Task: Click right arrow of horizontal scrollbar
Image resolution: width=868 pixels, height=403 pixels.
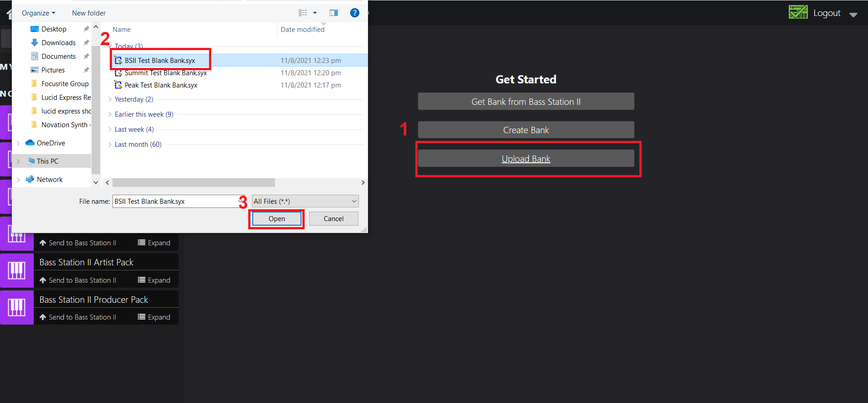Action: pos(363,182)
